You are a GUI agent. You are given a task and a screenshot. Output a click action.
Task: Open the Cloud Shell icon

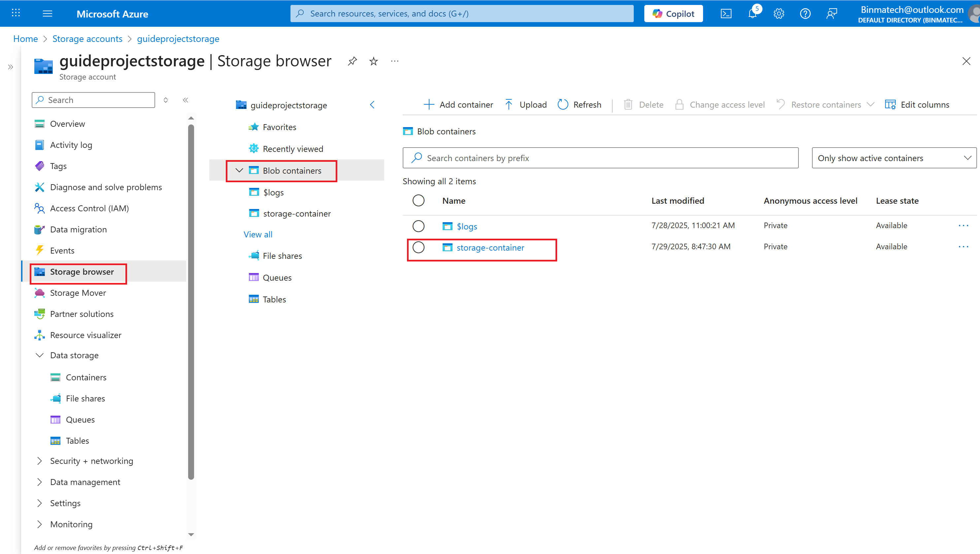(x=726, y=14)
